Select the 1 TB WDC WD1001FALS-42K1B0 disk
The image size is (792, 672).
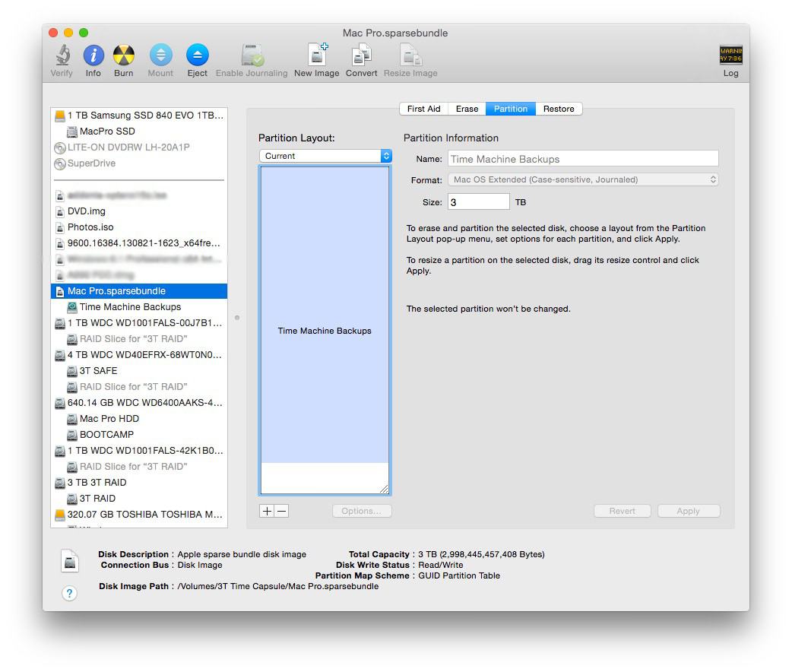139,451
